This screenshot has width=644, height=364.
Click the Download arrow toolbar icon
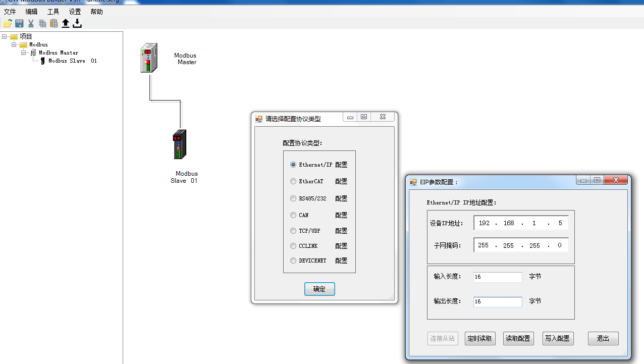[x=77, y=23]
